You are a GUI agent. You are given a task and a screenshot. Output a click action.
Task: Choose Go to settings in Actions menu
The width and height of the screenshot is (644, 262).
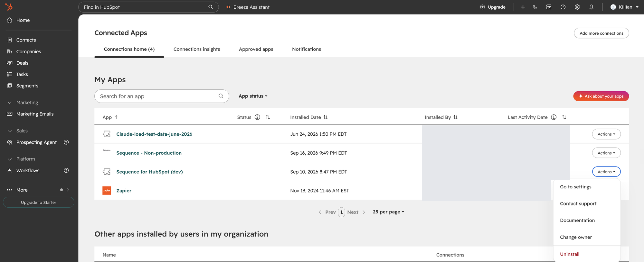click(587, 187)
